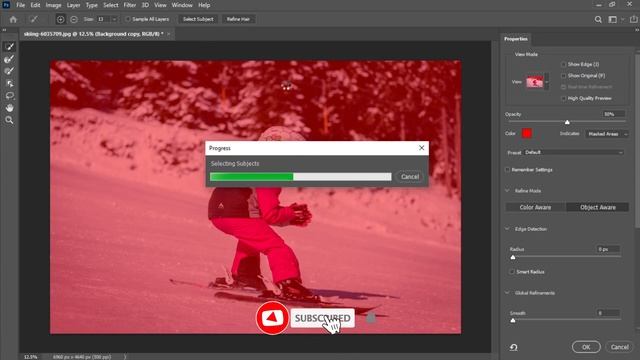Select the Lasso tool
Screen dimensions: 640x360
(9, 96)
